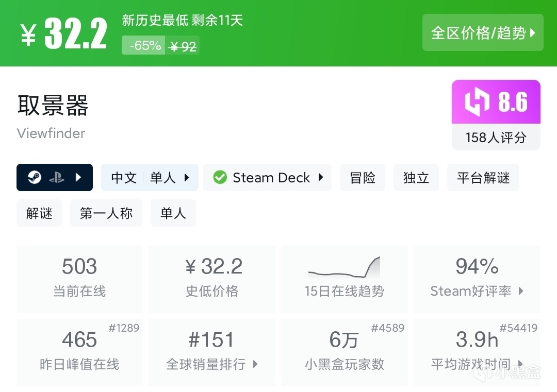Open the 第一人称 tag
This screenshot has height=392, width=557.
(x=106, y=213)
